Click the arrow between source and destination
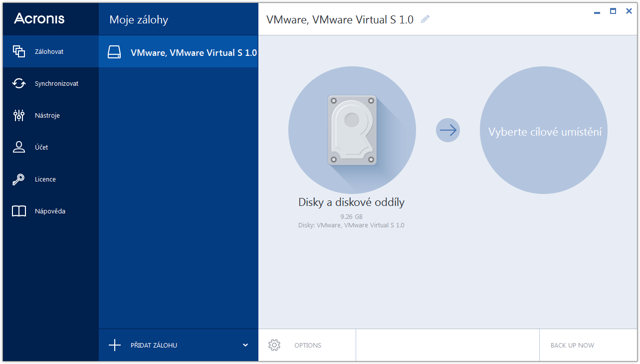This screenshot has width=640, height=364. (448, 130)
